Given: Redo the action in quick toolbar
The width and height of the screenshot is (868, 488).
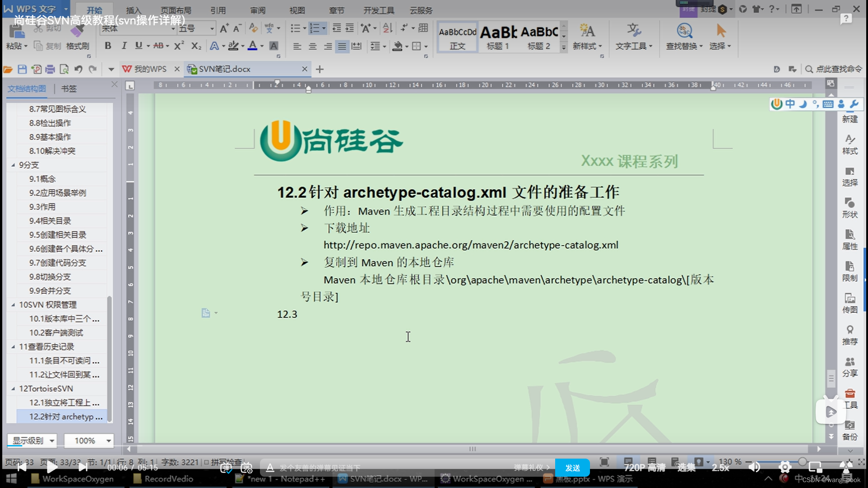Looking at the screenshot, I should pos(93,69).
